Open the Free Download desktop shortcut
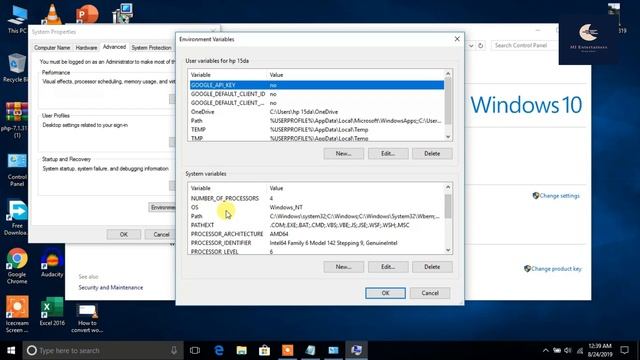The height and width of the screenshot is (360, 640). coord(17,218)
